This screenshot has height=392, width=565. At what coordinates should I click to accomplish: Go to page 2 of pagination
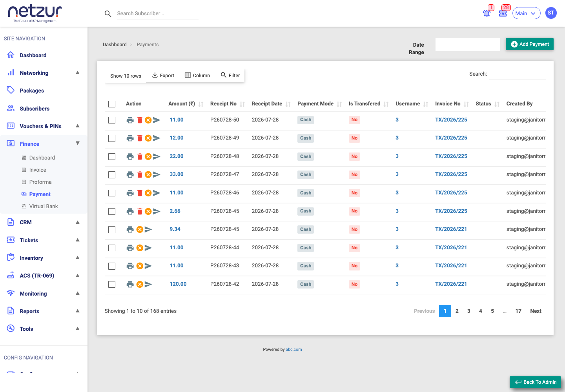(457, 311)
